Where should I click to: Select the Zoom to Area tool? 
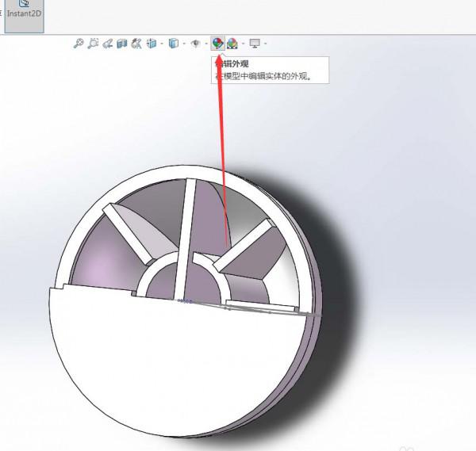[x=93, y=44]
